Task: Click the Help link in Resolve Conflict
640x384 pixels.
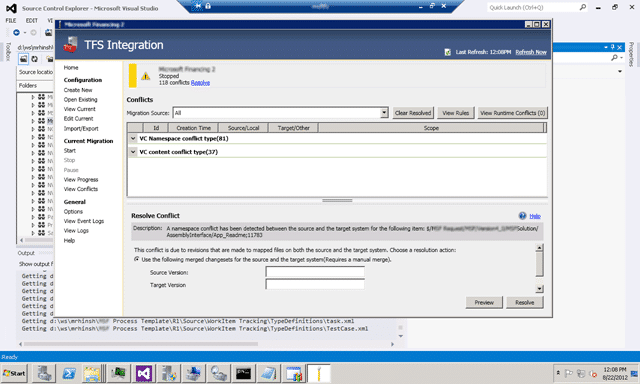Action: 535,216
